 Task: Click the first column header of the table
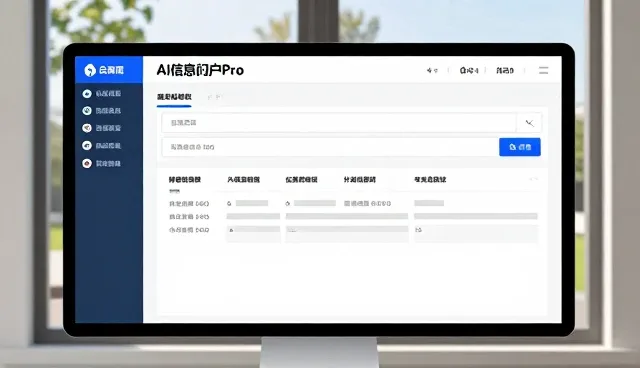[185, 180]
